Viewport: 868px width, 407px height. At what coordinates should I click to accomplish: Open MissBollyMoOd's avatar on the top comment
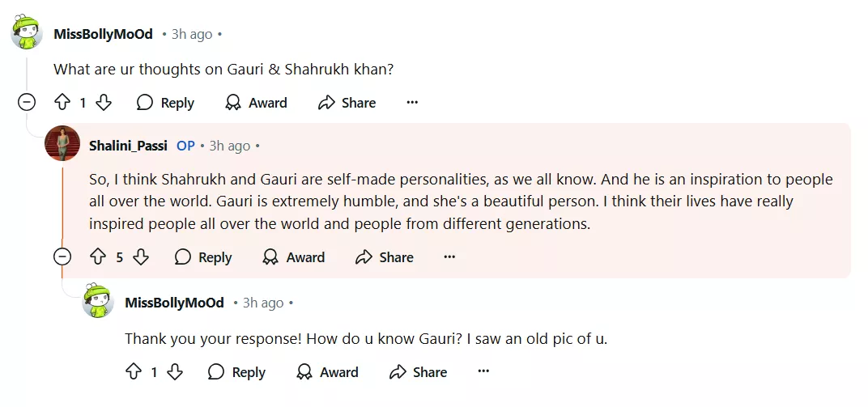(x=27, y=34)
